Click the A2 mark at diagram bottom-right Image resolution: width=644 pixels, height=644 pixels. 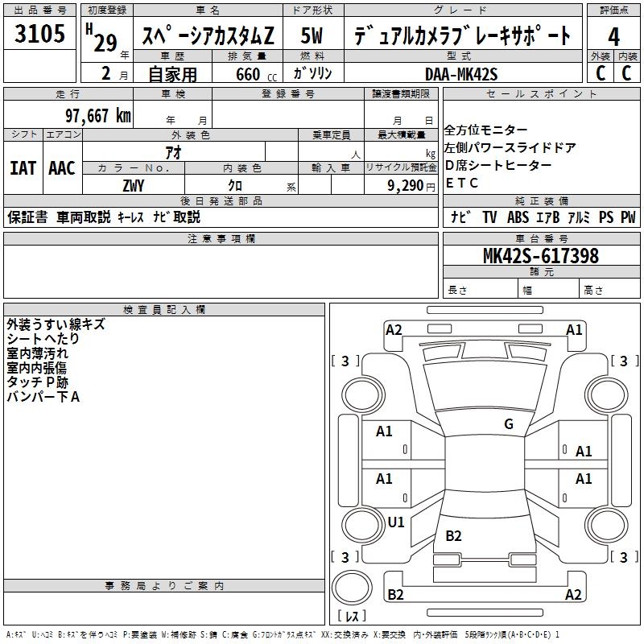(x=573, y=595)
